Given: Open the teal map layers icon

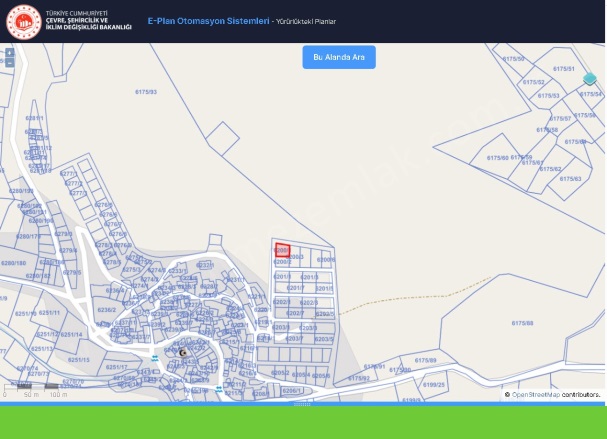Looking at the screenshot, I should (590, 80).
